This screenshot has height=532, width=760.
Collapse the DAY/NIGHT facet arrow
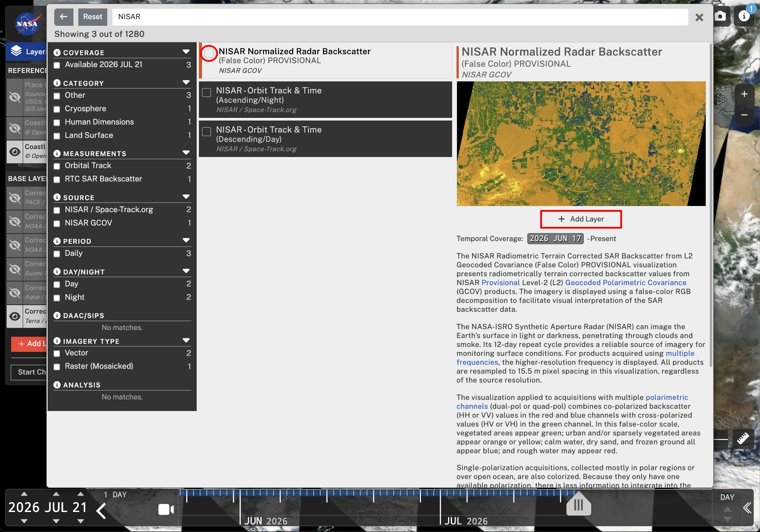pos(186,271)
